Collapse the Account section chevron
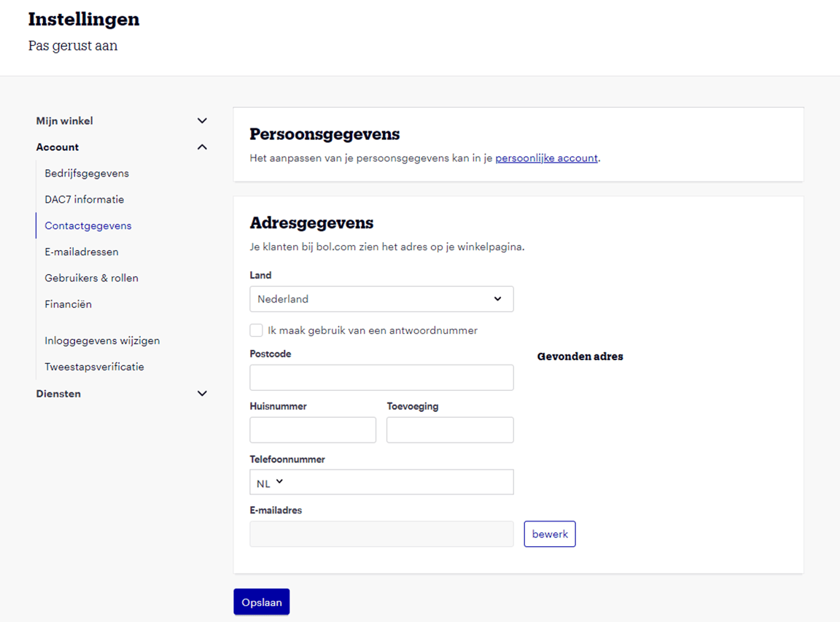 [x=202, y=147]
